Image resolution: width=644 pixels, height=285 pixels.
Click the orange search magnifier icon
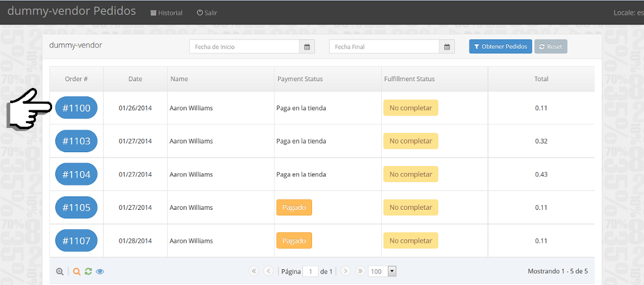[x=76, y=272]
